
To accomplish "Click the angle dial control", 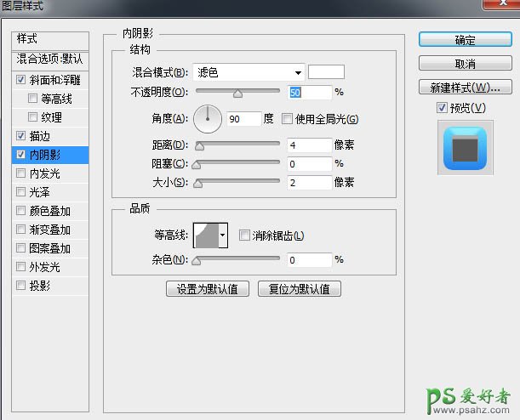I will 208,118.
